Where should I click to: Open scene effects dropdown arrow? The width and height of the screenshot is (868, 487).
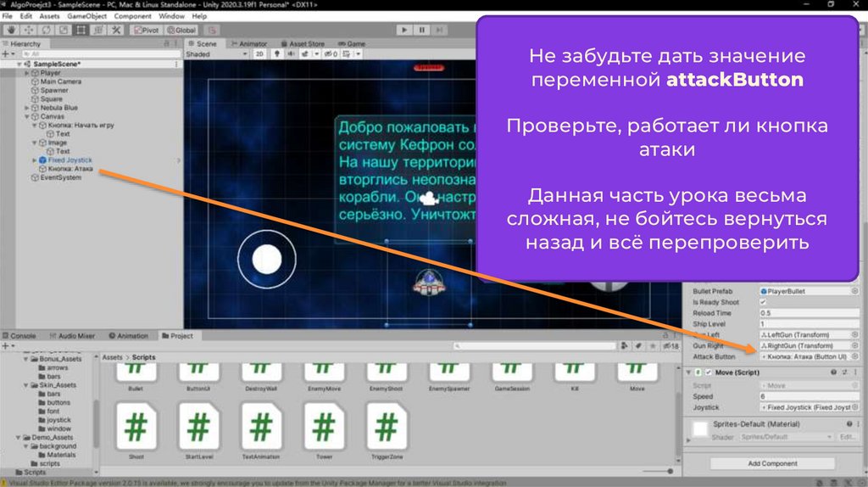316,53
